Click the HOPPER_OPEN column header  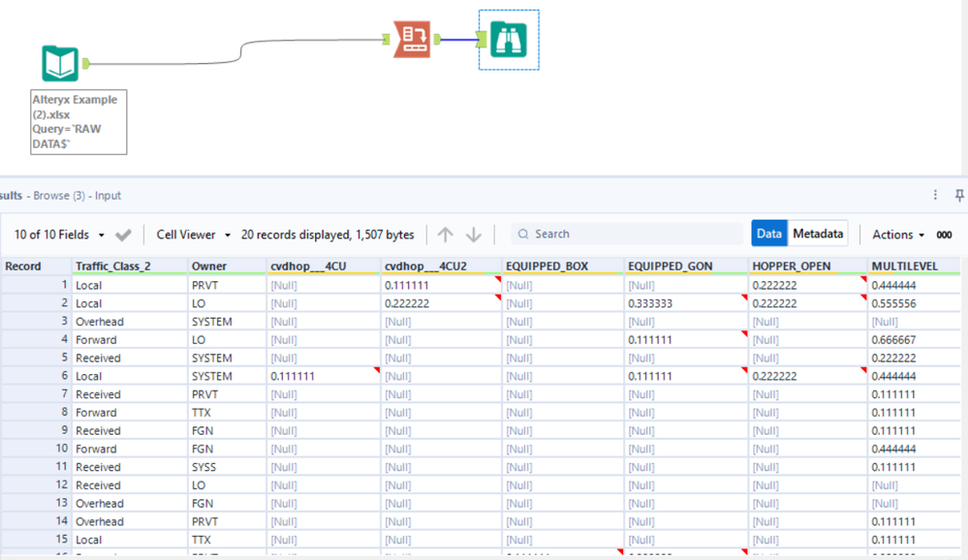808,266
